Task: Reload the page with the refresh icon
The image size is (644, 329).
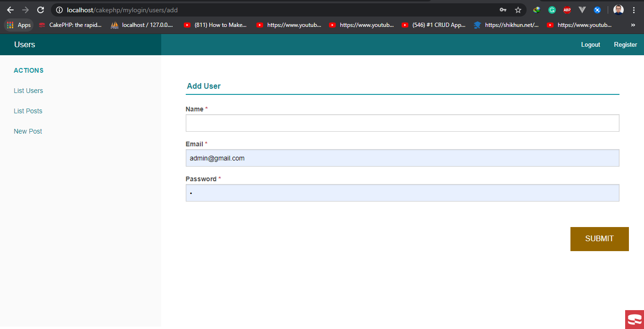Action: click(x=41, y=10)
